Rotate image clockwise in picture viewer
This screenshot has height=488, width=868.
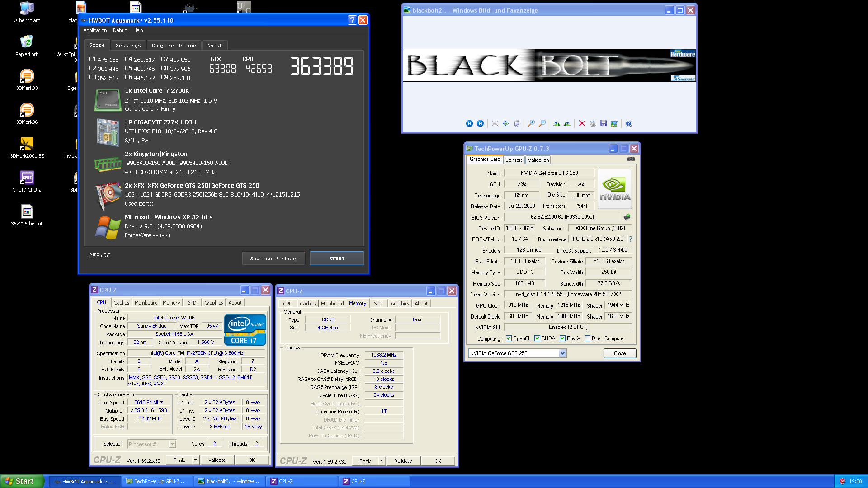pos(557,123)
